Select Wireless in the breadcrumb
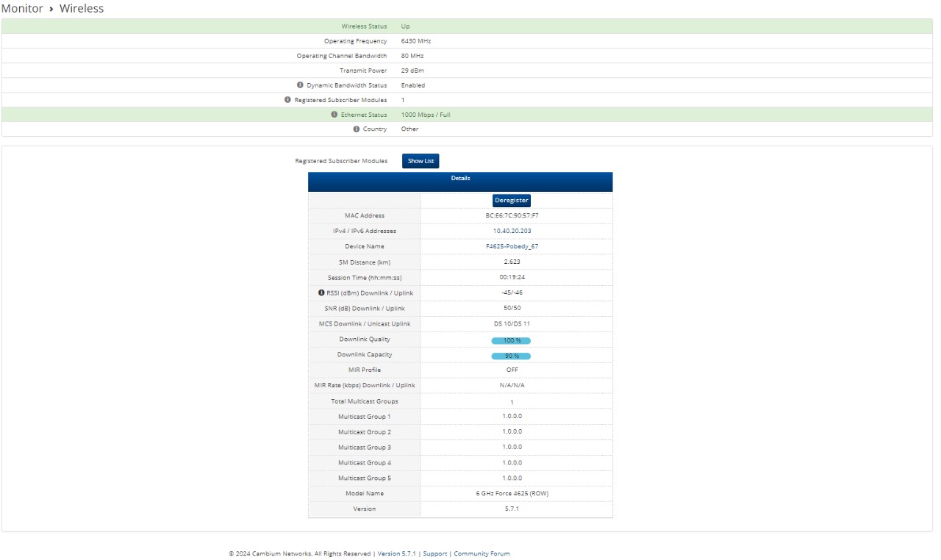The width and height of the screenshot is (941, 560). pyautogui.click(x=82, y=9)
